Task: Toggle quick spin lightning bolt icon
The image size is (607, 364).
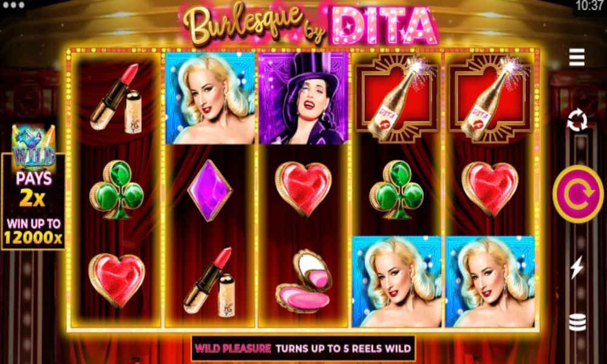Action: 577,267
